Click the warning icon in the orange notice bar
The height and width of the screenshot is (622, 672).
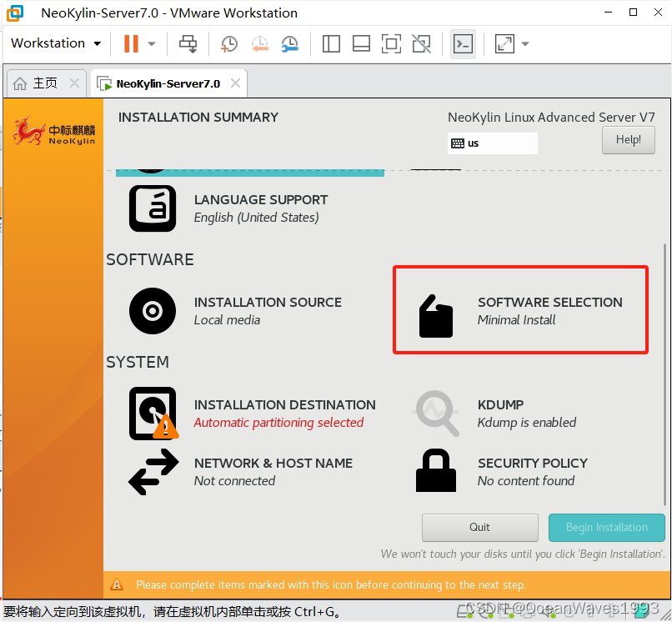tap(117, 584)
